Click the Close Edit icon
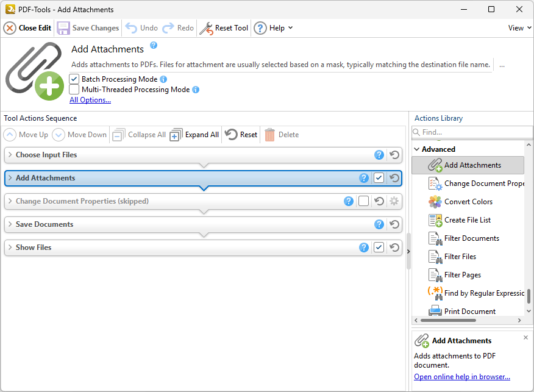Screen dimensions: 534x392 point(10,28)
